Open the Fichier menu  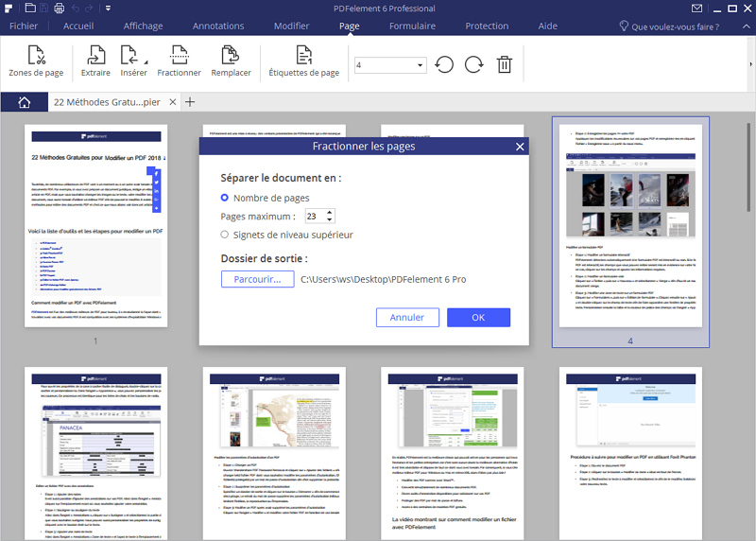click(23, 26)
